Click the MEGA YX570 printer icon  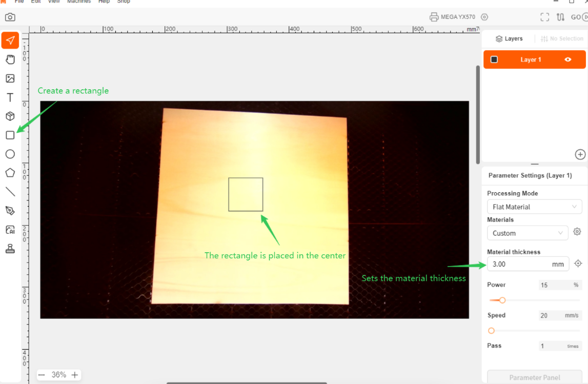pyautogui.click(x=434, y=17)
